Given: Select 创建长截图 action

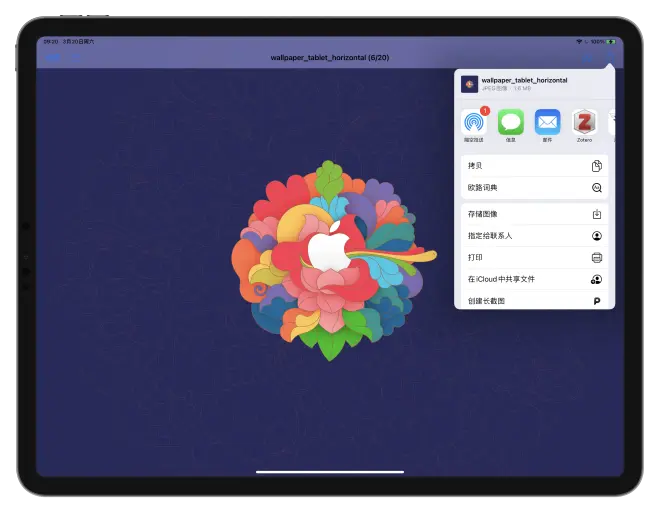Looking at the screenshot, I should [x=534, y=300].
